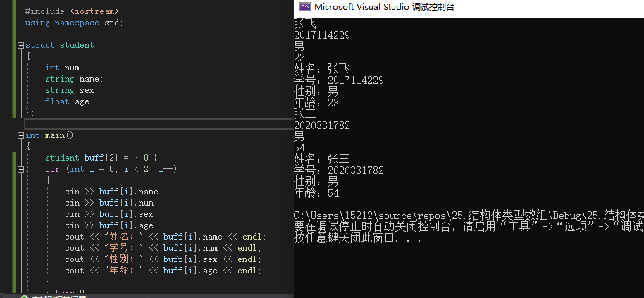Image resolution: width=644 pixels, height=298 pixels.
Task: Click the 'Microsoft Visual Studio 调试控制台' title text
Action: tap(384, 7)
